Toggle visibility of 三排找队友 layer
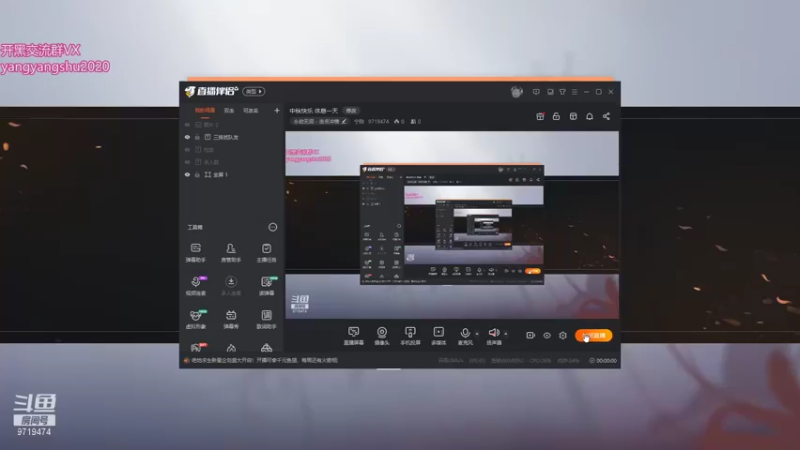The width and height of the screenshot is (800, 450). click(x=187, y=137)
